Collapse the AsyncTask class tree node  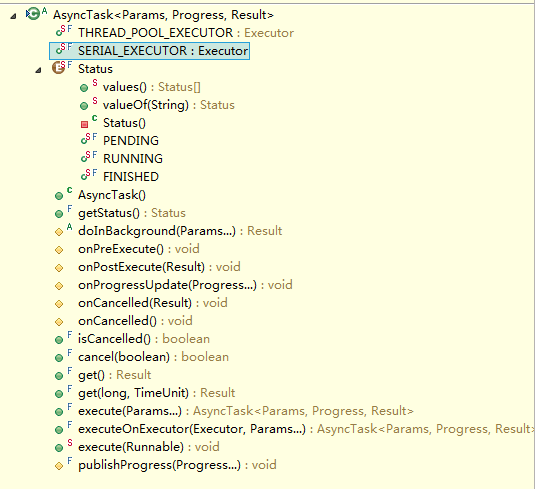13,16
